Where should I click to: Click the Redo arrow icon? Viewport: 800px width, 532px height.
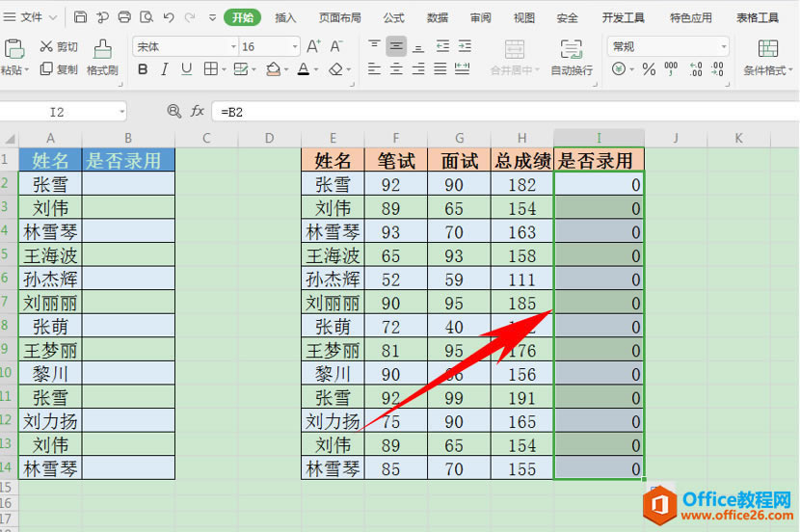pyautogui.click(x=190, y=16)
